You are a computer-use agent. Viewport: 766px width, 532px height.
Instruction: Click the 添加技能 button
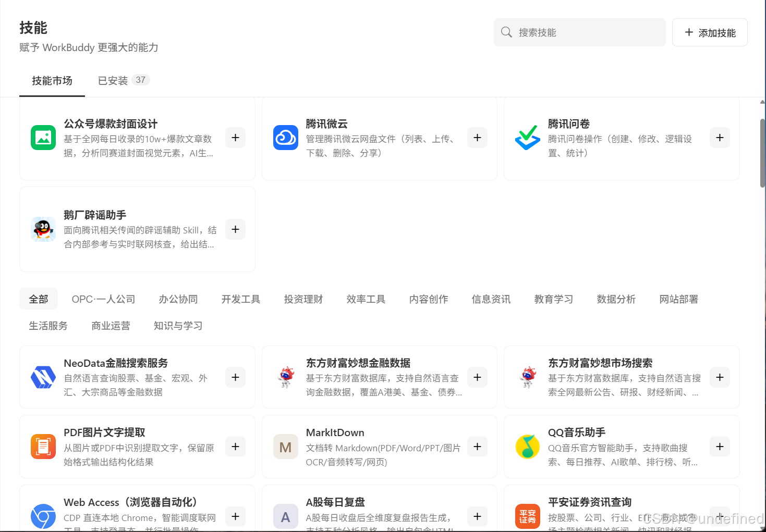click(710, 32)
